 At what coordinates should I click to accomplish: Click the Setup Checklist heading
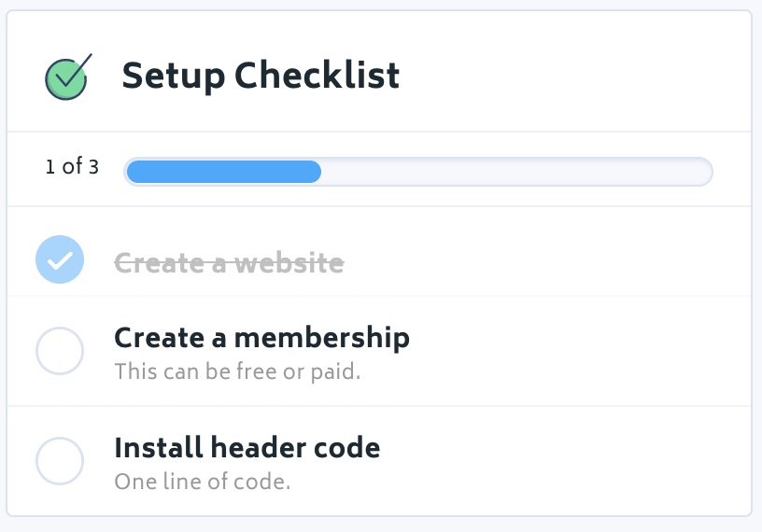[x=261, y=76]
